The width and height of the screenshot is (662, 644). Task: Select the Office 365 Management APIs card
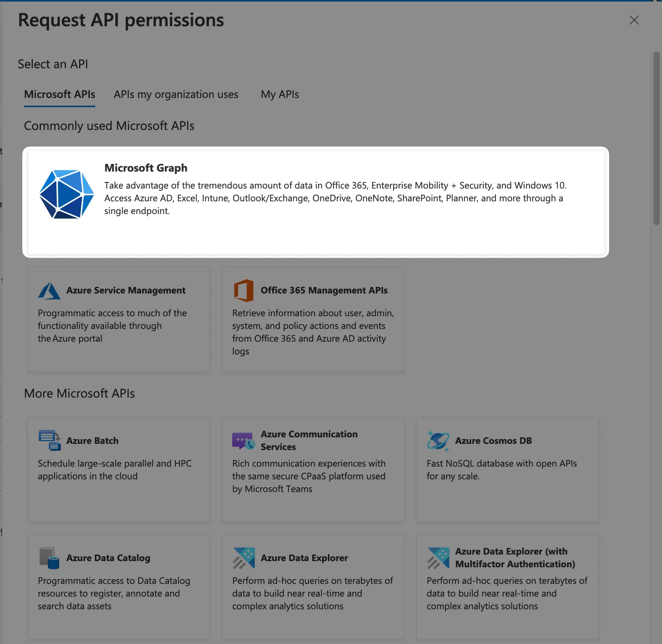pos(313,319)
